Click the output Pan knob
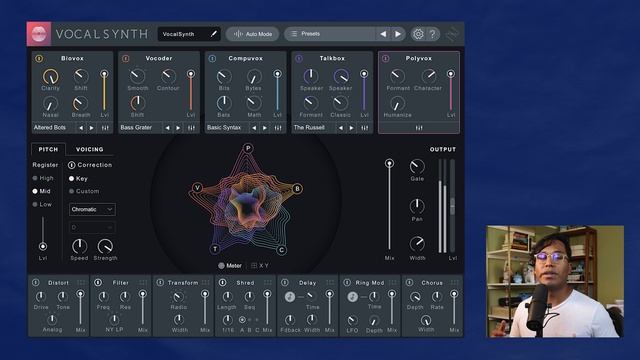Image resolution: width=640 pixels, height=360 pixels. pyautogui.click(x=417, y=206)
